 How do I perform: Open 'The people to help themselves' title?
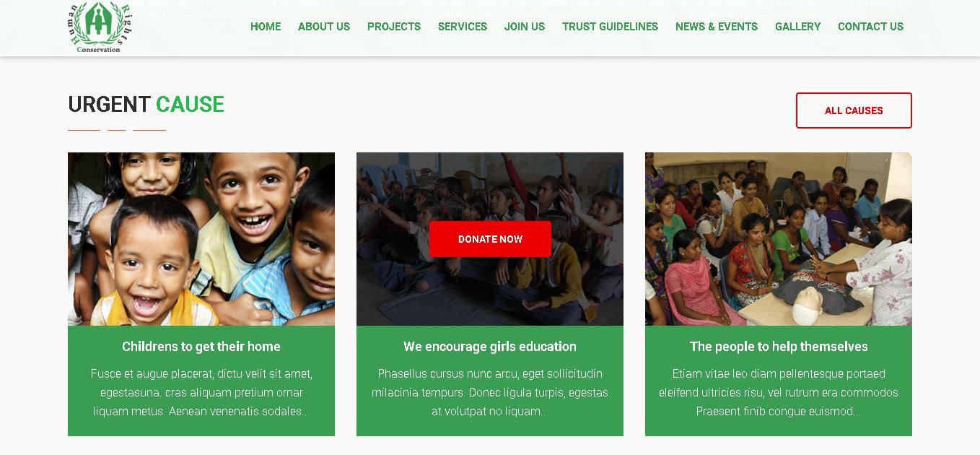[779, 347]
